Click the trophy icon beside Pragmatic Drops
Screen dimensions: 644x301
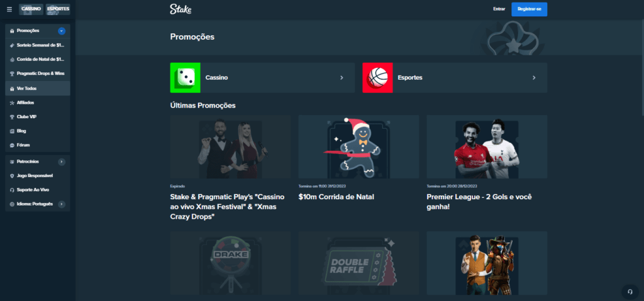pyautogui.click(x=12, y=74)
